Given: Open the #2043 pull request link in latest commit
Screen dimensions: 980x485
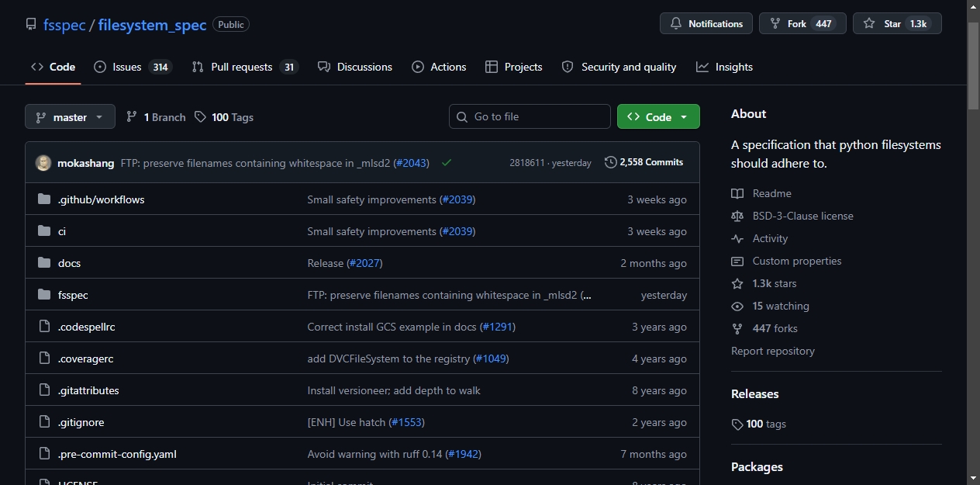Looking at the screenshot, I should [412, 163].
